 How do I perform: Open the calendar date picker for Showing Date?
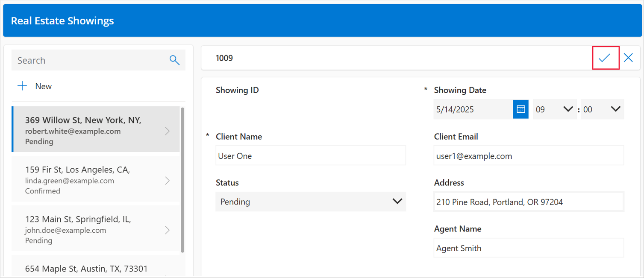point(520,109)
